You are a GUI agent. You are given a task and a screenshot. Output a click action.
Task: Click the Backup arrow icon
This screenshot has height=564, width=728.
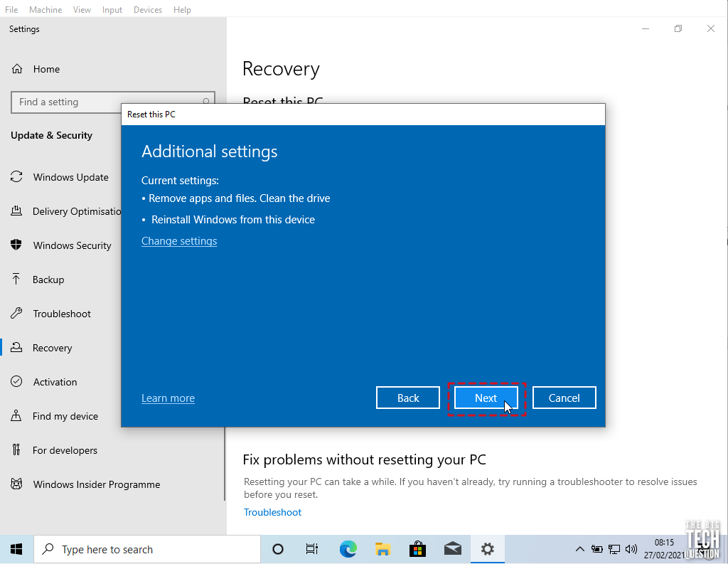tap(16, 279)
